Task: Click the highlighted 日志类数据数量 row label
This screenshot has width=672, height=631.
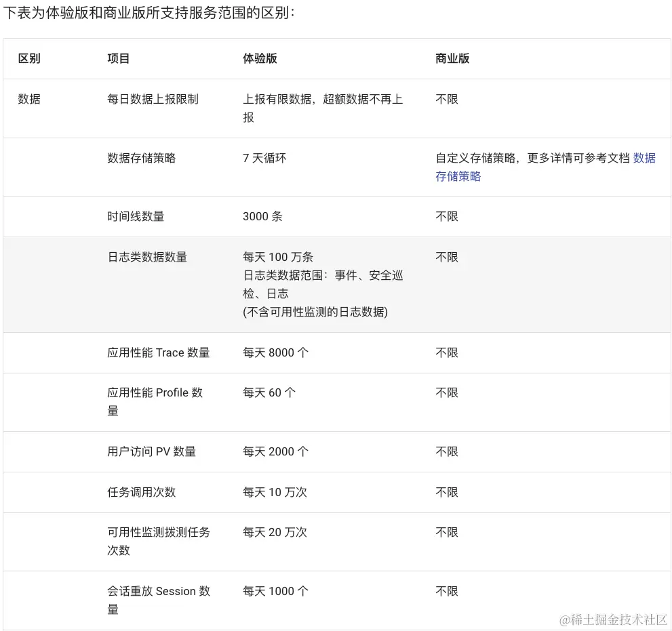Action: (x=147, y=257)
